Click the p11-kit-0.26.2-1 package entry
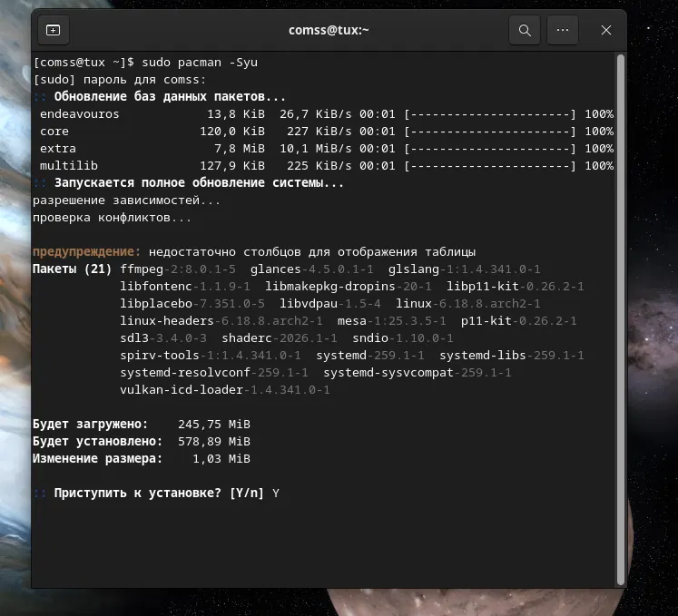 (518, 321)
